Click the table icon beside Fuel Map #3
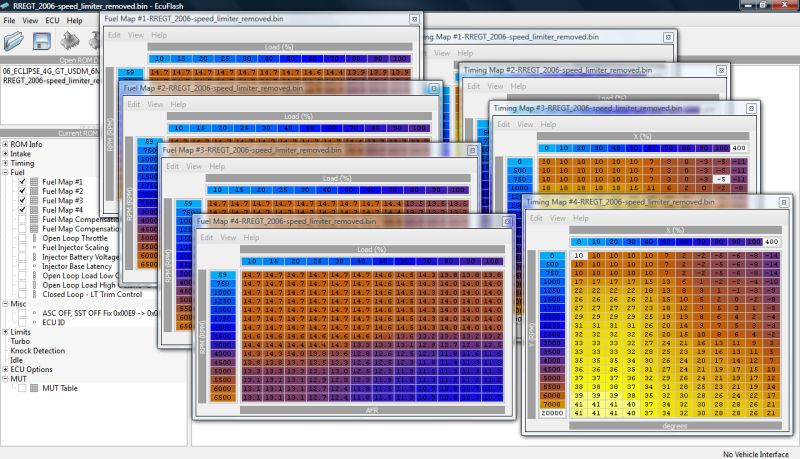The width and height of the screenshot is (800, 459). pyautogui.click(x=35, y=201)
